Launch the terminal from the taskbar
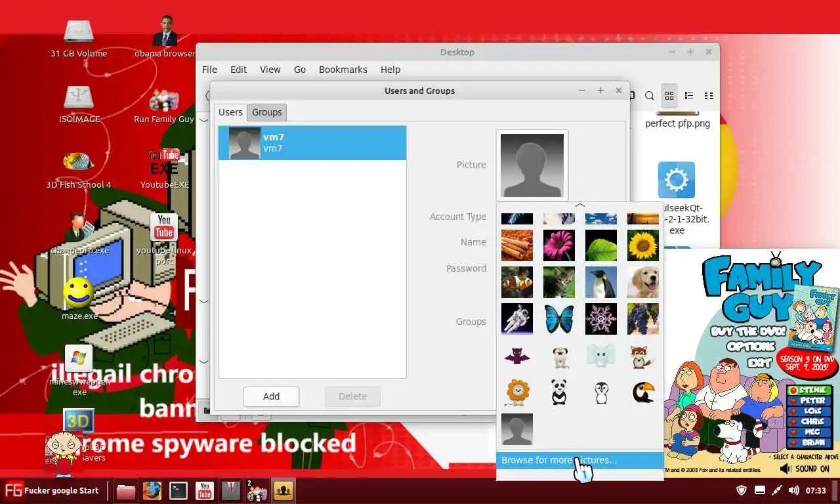Image resolution: width=840 pixels, height=504 pixels. pyautogui.click(x=178, y=490)
